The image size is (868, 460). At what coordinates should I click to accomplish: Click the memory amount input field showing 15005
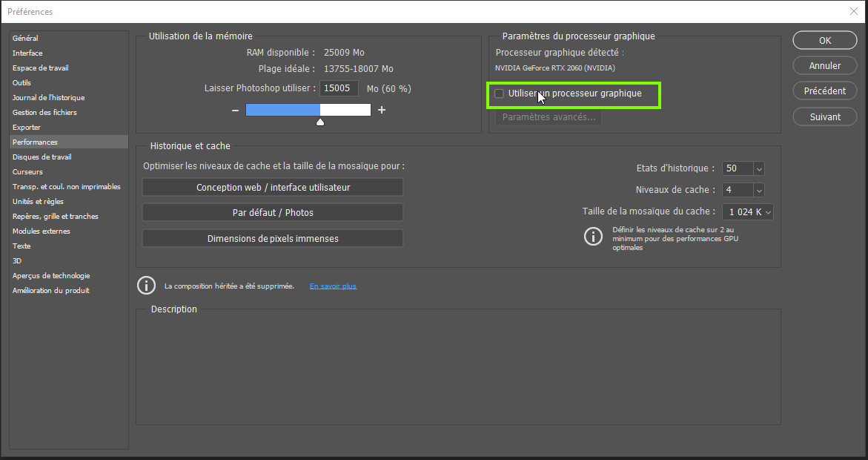click(x=339, y=88)
